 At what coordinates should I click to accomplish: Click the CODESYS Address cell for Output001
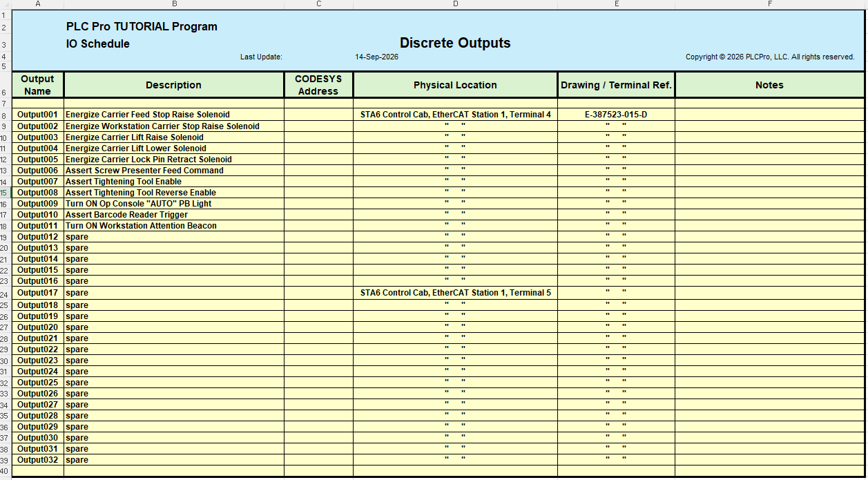318,115
